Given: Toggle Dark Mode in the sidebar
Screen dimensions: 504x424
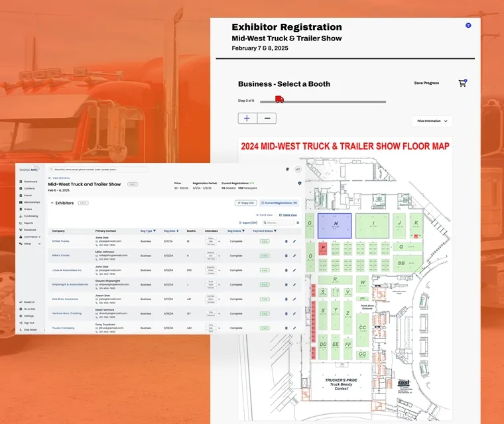Looking at the screenshot, I should pyautogui.click(x=29, y=330).
